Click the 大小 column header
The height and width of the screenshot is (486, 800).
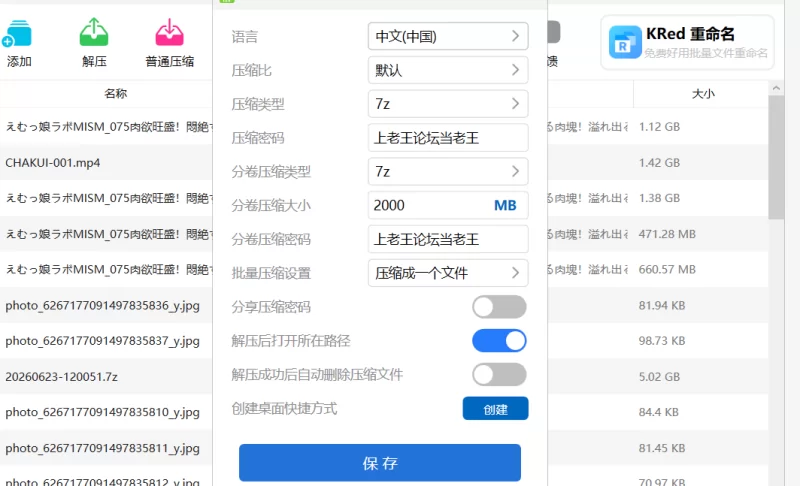point(703,93)
